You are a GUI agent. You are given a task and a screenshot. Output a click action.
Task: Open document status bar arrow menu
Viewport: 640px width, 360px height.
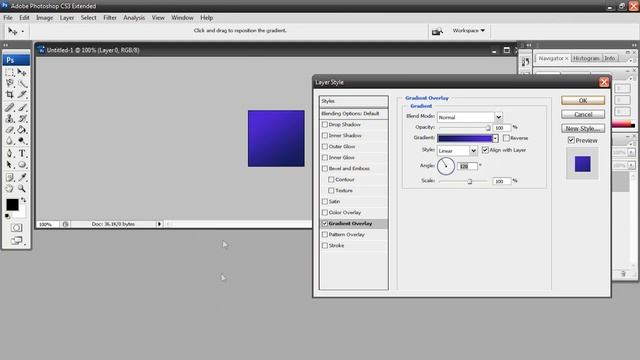pyautogui.click(x=159, y=224)
